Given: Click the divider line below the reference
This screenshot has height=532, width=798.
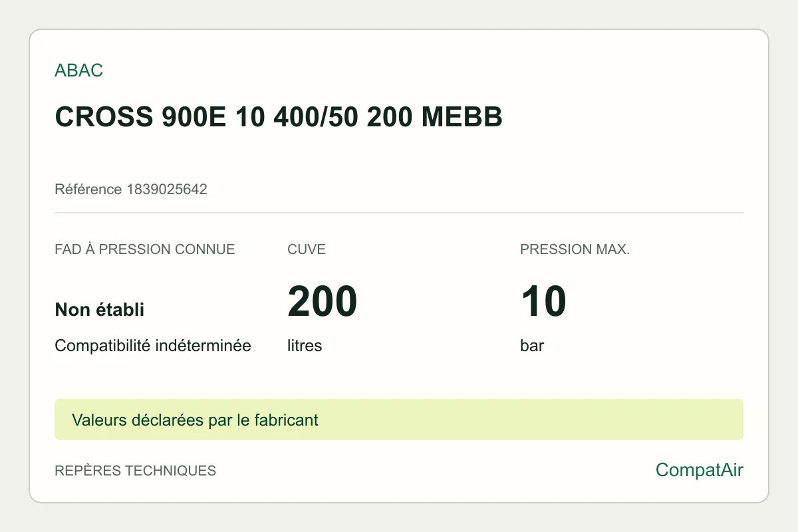Looking at the screenshot, I should click(399, 213).
